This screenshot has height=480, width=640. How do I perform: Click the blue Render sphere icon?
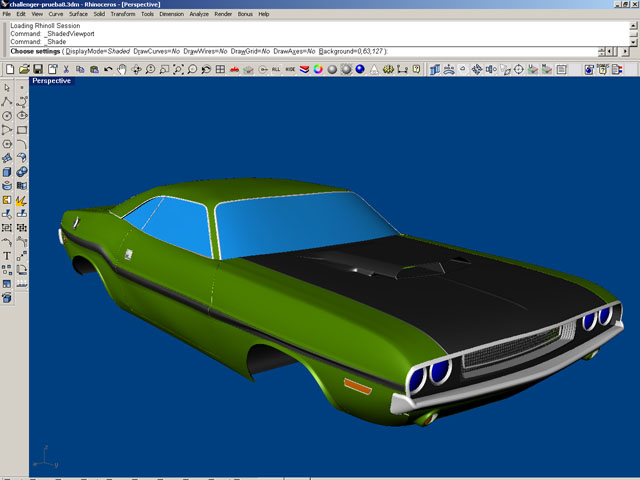point(360,69)
